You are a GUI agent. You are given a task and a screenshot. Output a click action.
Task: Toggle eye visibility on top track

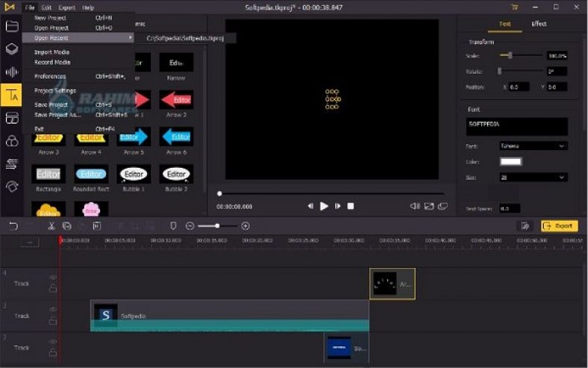pos(53,278)
